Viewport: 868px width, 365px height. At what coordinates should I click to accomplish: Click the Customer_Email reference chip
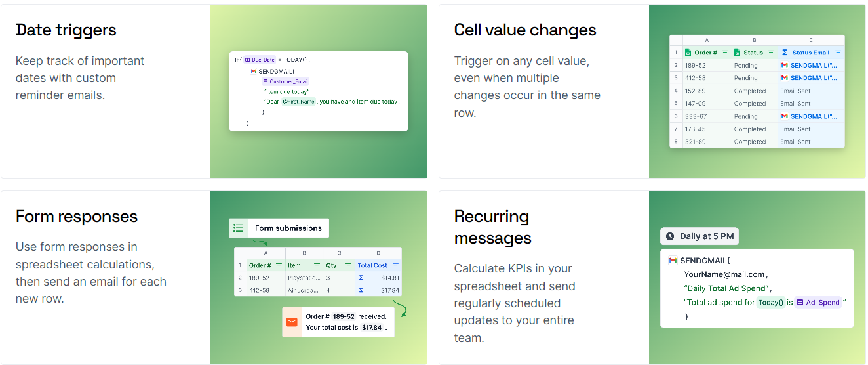(x=285, y=81)
